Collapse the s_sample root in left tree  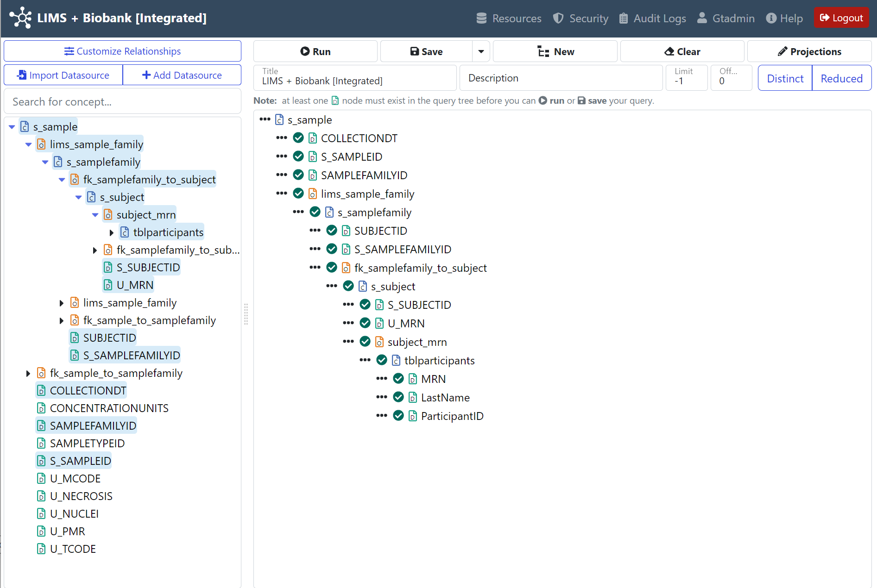pos(12,127)
